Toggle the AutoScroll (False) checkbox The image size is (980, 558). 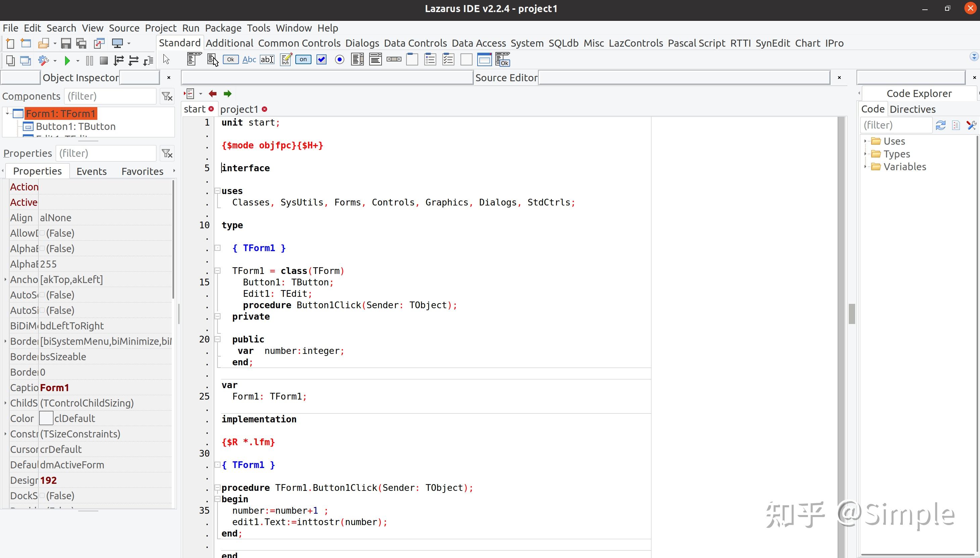(42, 295)
